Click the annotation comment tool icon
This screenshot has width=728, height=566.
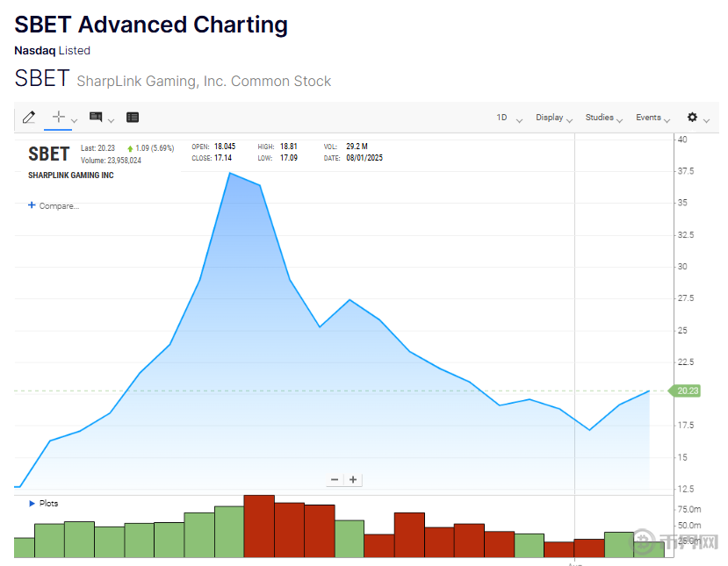(96, 117)
